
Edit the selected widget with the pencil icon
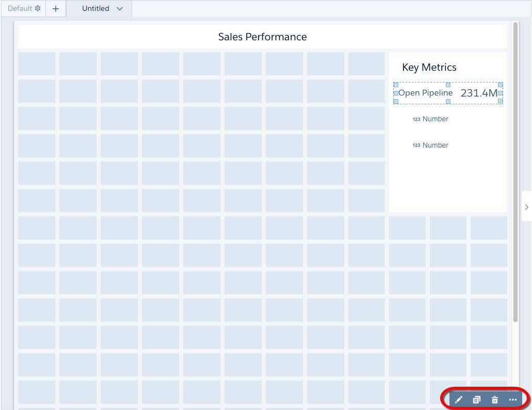tap(459, 399)
